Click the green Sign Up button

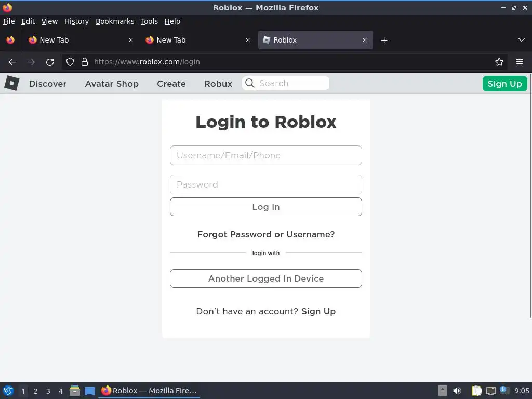504,84
